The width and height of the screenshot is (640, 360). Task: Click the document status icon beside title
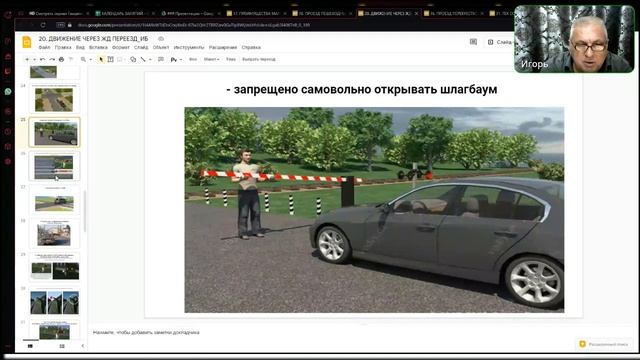tap(161, 39)
